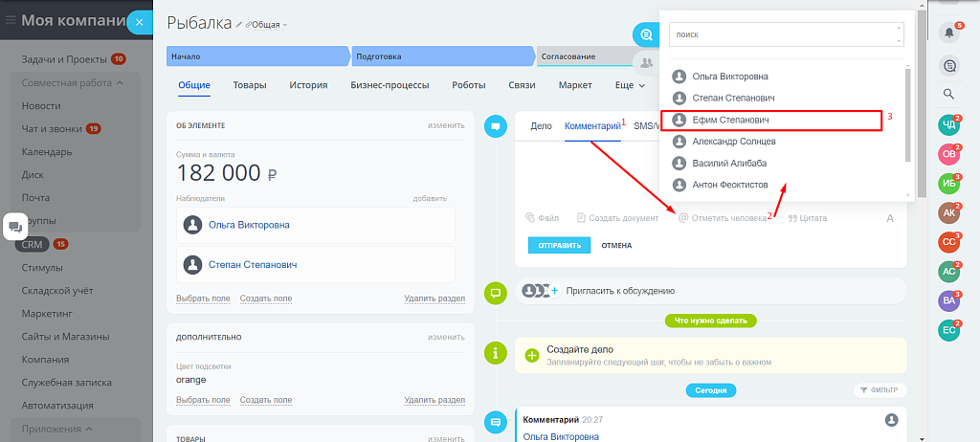Viewport: 980px width, 442px height.
Task: Toggle text formatting with the A icon
Action: [x=890, y=218]
